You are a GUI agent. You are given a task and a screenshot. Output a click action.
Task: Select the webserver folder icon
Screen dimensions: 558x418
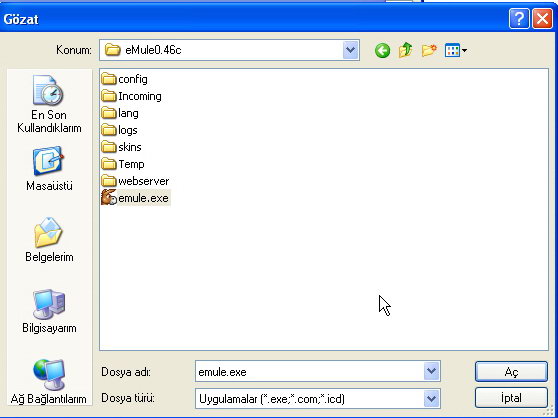[109, 181]
